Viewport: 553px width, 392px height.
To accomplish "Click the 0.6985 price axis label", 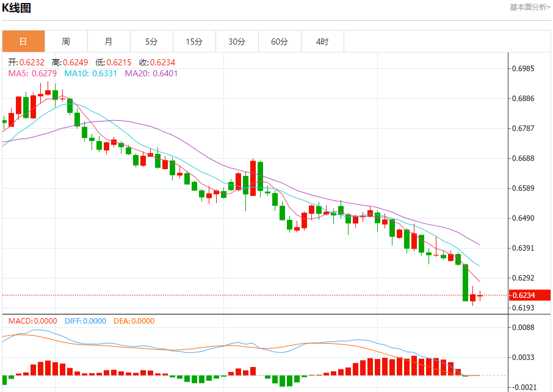I will 523,68.
